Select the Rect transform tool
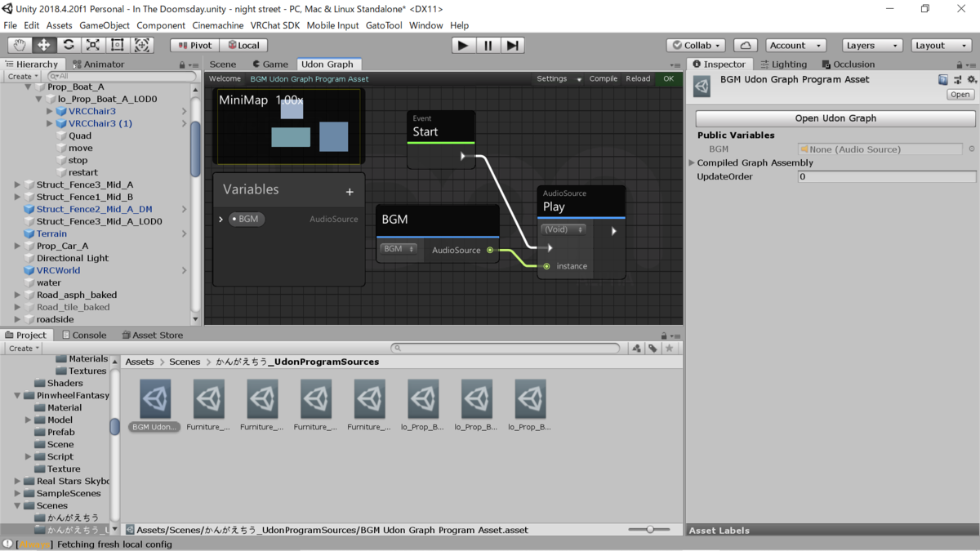 (118, 45)
